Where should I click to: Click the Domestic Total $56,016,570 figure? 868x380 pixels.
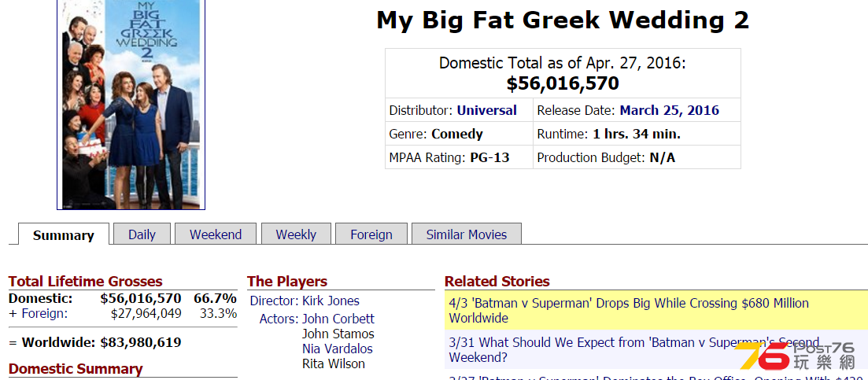click(563, 83)
